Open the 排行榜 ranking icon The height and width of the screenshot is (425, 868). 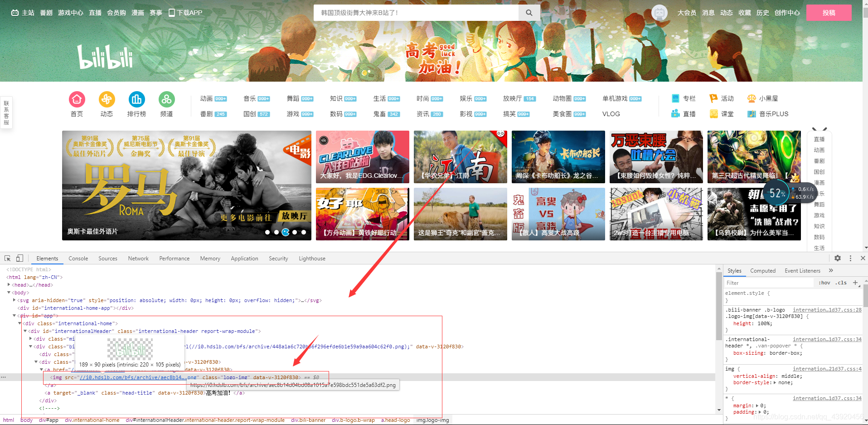pos(137,99)
